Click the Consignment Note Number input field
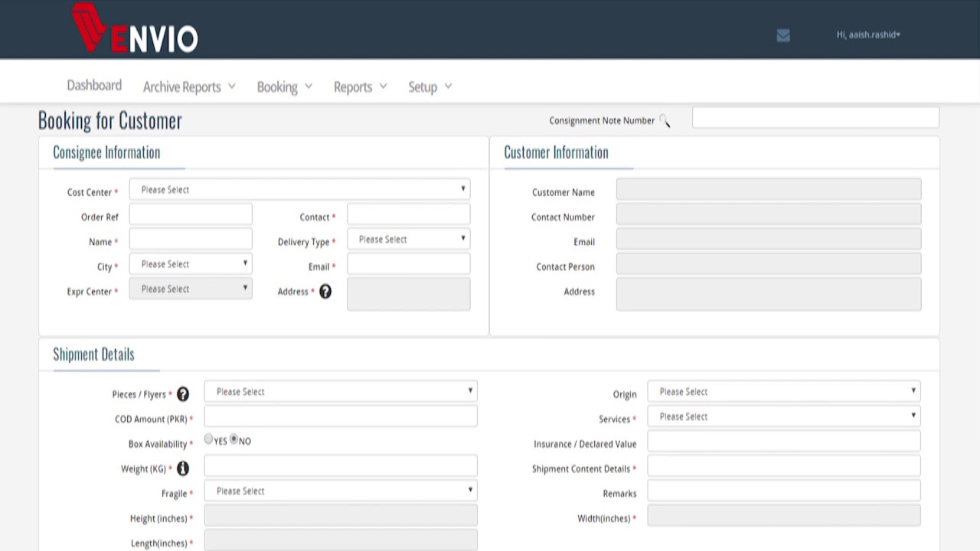 tap(815, 118)
